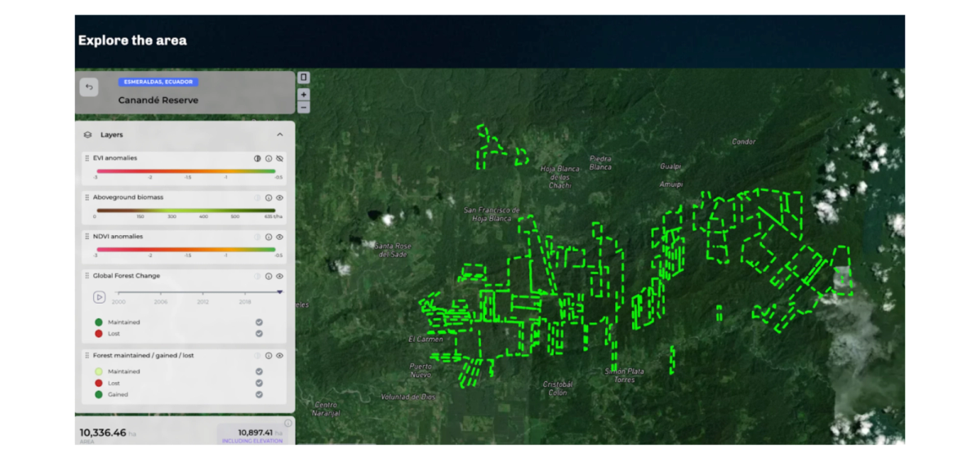Click the Explore the area heading
980x475 pixels.
[132, 40]
